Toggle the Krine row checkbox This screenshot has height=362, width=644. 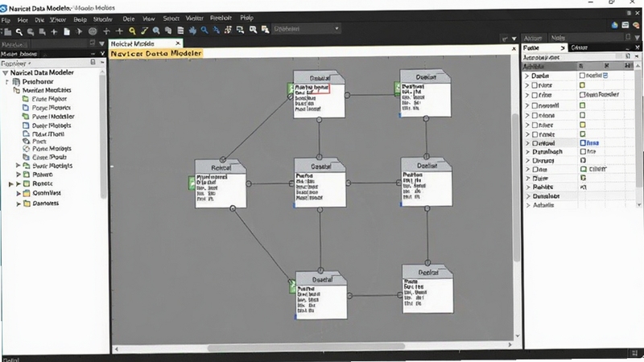coord(535,95)
